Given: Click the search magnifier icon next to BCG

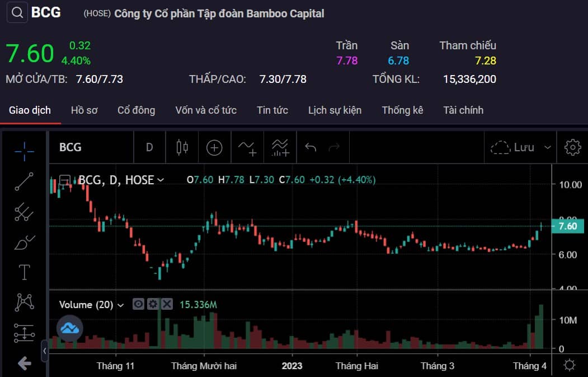Looking at the screenshot, I should click(x=17, y=13).
